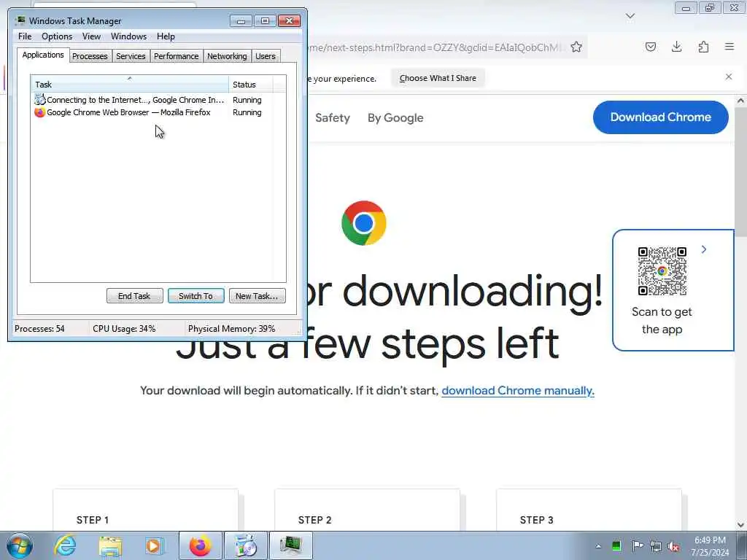Sort by the Task column header

tap(130, 85)
